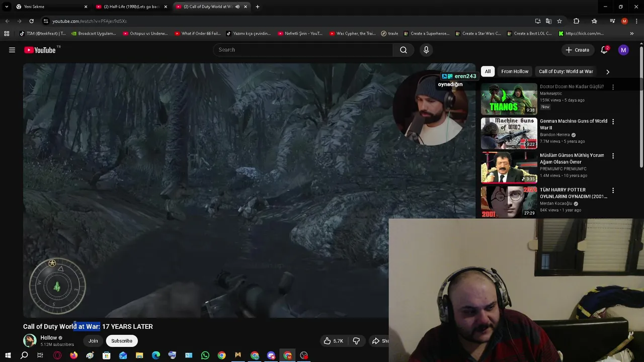
Task: Click the Create button
Action: [x=577, y=50]
